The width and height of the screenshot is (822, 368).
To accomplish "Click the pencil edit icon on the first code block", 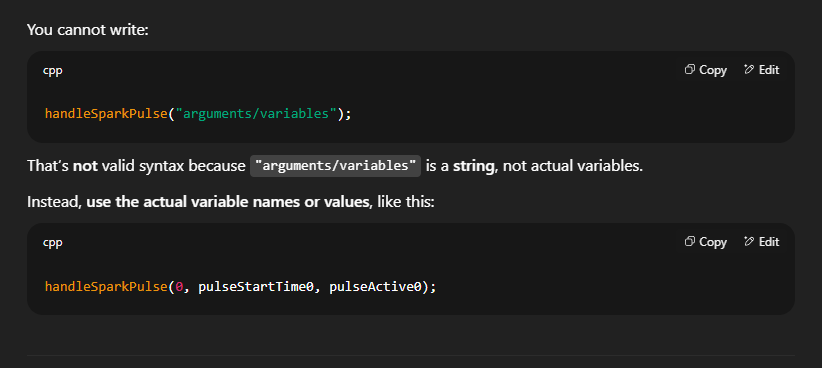I will click(x=749, y=70).
